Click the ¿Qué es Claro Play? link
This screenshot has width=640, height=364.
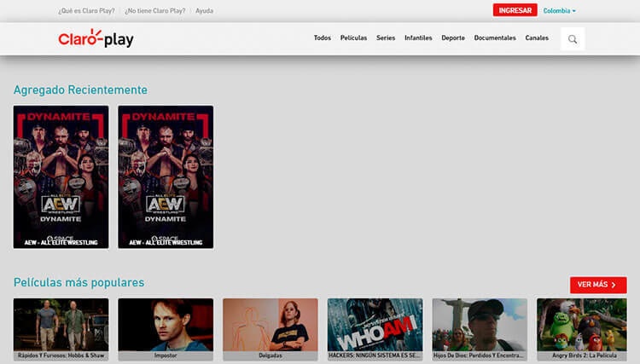[x=86, y=11]
